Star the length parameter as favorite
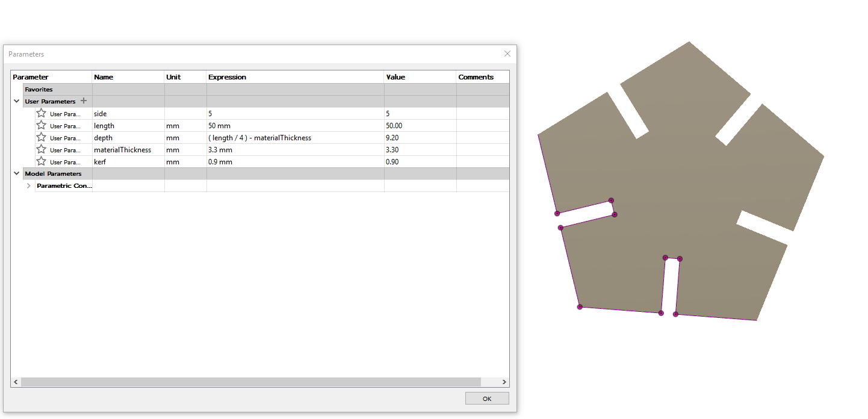This screenshot has height=419, width=868. (41, 125)
